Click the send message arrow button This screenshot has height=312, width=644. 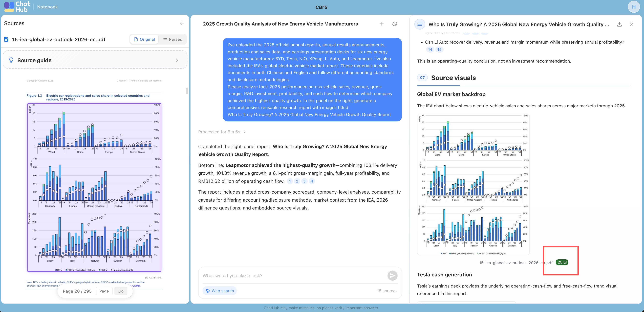(392, 276)
